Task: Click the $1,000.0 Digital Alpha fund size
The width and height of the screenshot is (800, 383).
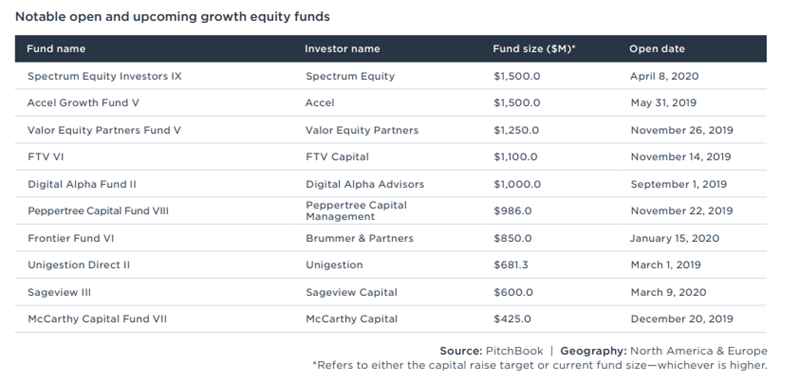Action: tap(517, 185)
